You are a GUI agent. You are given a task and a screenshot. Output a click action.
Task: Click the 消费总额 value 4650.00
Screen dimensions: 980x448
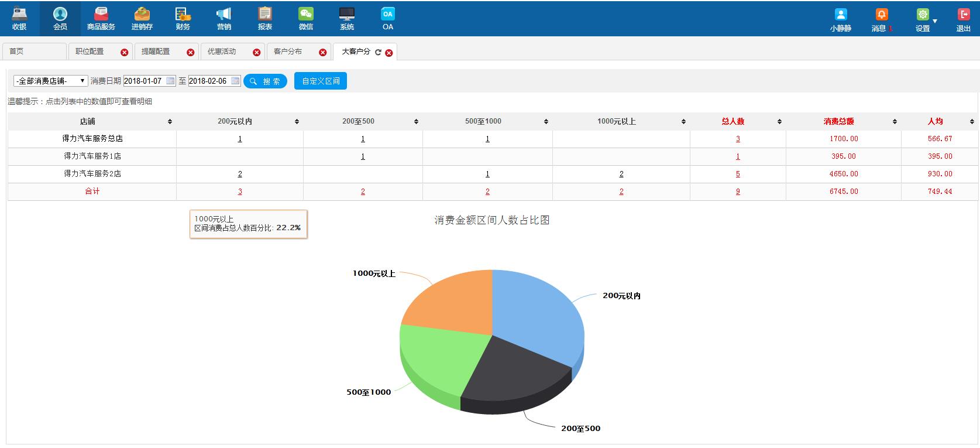(x=844, y=174)
